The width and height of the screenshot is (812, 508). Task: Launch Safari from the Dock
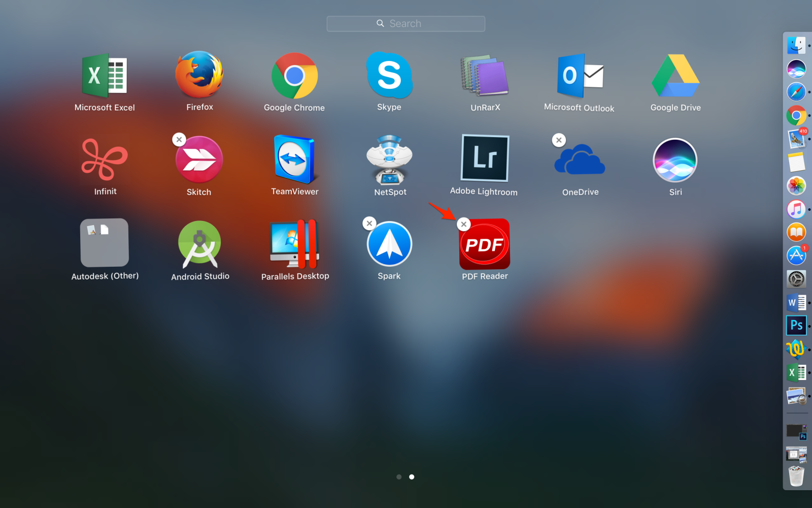point(796,92)
